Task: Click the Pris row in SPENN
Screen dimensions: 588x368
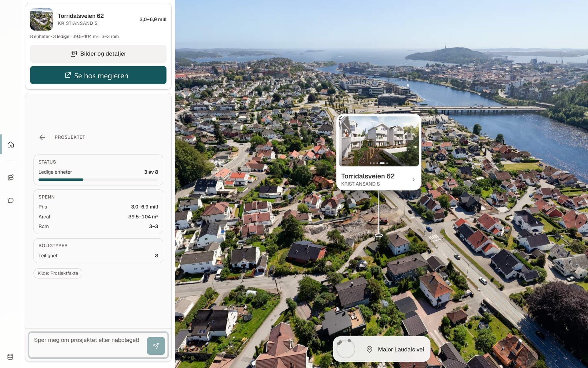Action: (98, 207)
